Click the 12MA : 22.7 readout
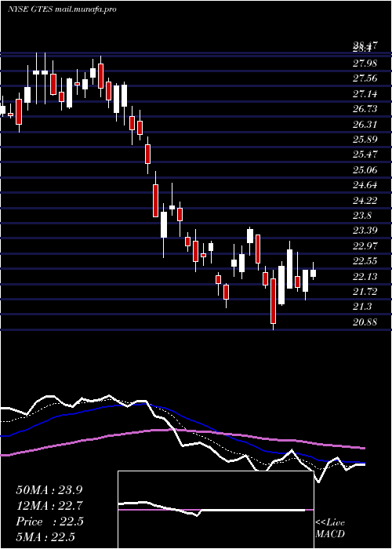Image resolution: width=392 pixels, height=549 pixels. point(49,506)
